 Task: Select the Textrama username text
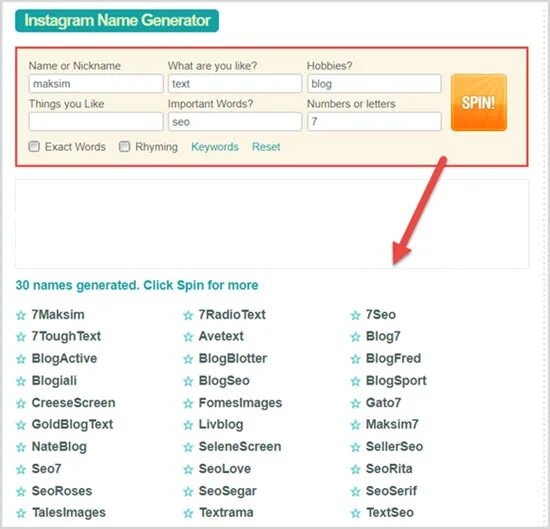click(226, 513)
